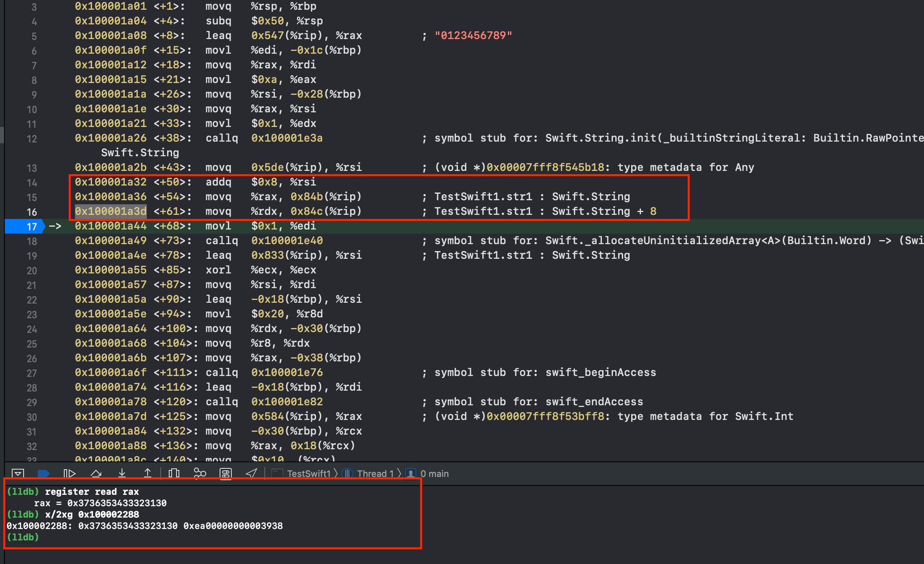Image resolution: width=924 pixels, height=564 pixels.
Task: Click the 'x/2xg 0x100002288' console command
Action: click(92, 514)
